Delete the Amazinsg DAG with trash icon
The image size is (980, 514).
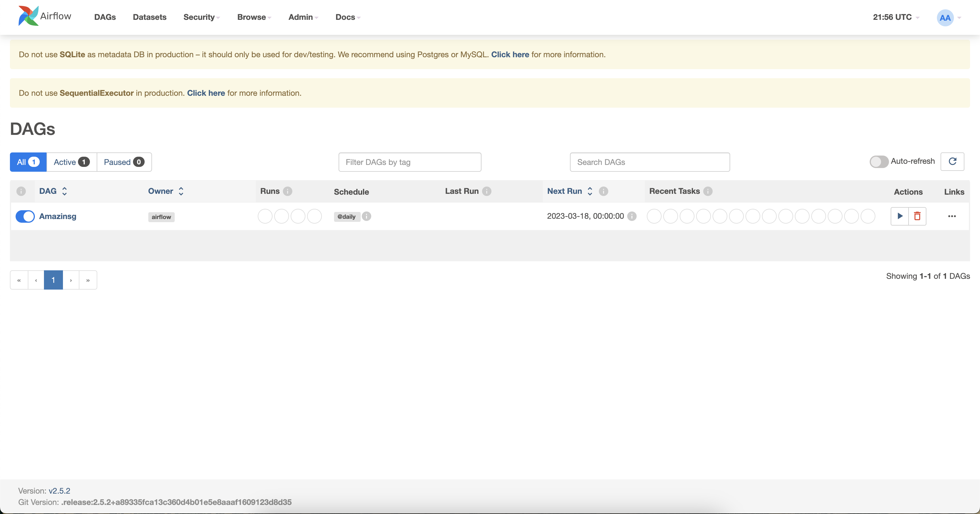[918, 216]
